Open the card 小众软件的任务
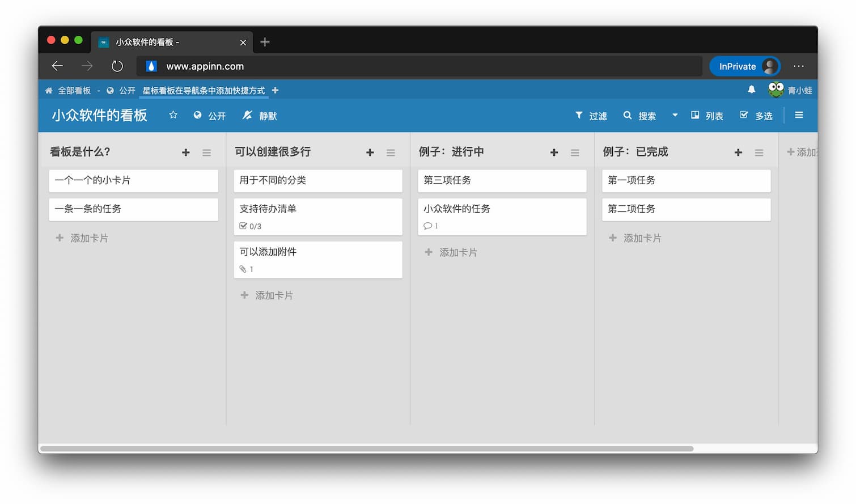Screen dimensions: 856x504 point(502,217)
